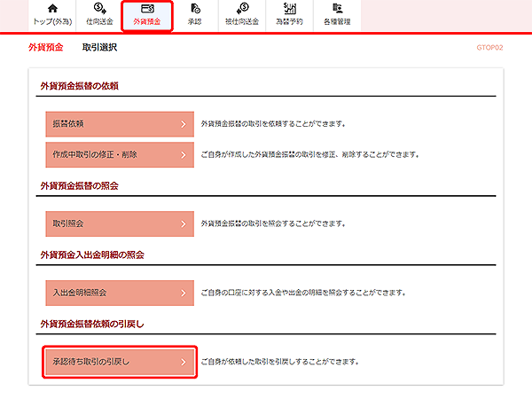Click the 外貨預金入出金明細の照会 section heading
The width and height of the screenshot is (532, 399).
click(x=92, y=254)
